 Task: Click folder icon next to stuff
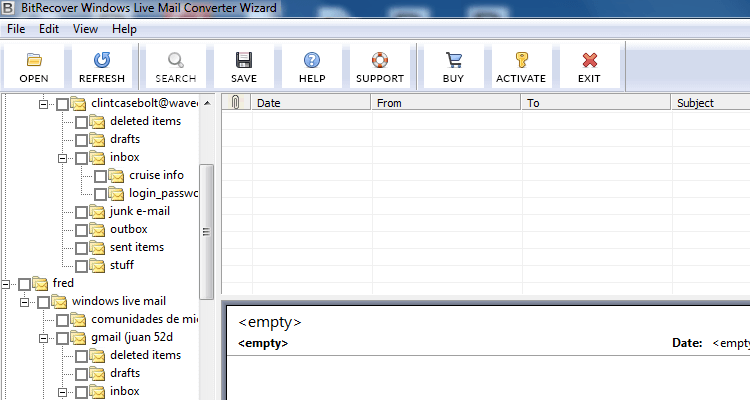(97, 266)
